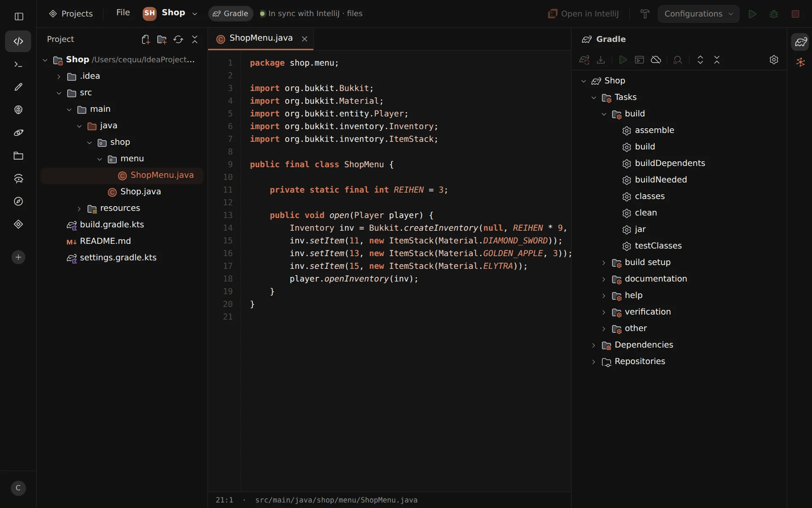
Task: Collapse the Gradle Tasks node
Action: 594,98
